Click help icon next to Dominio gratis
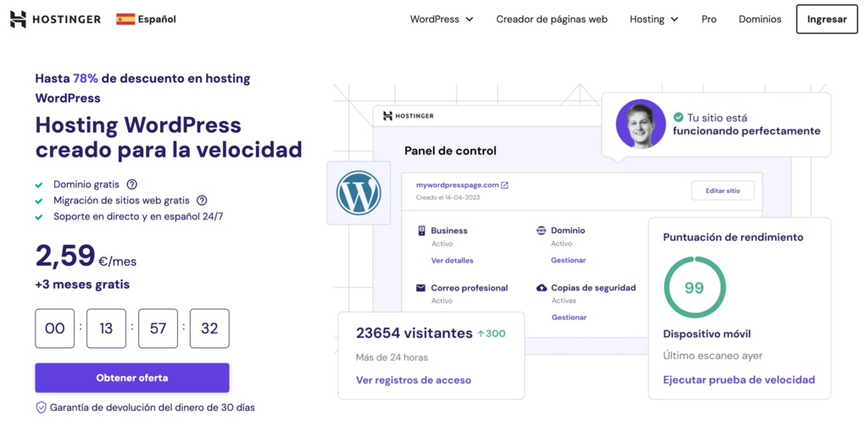Image resolution: width=868 pixels, height=437 pixels. (131, 184)
